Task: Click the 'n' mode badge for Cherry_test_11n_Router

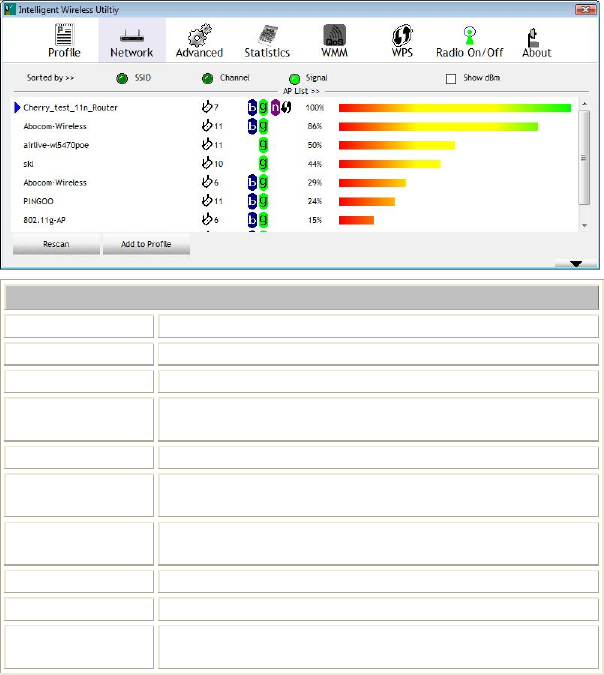Action: [x=275, y=107]
